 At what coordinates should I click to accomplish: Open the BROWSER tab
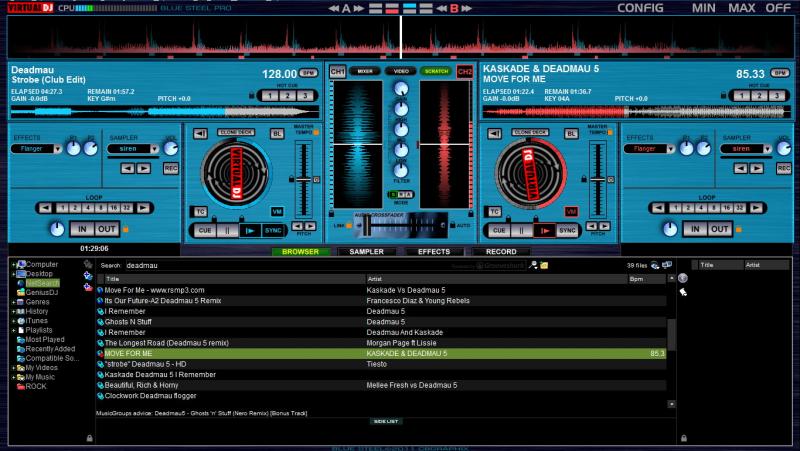300,252
